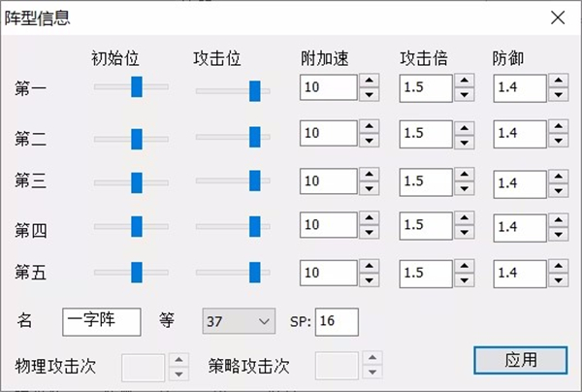This screenshot has width=582, height=392.
Task: Focus 附加速 field for 第一 row
Action: 329,87
